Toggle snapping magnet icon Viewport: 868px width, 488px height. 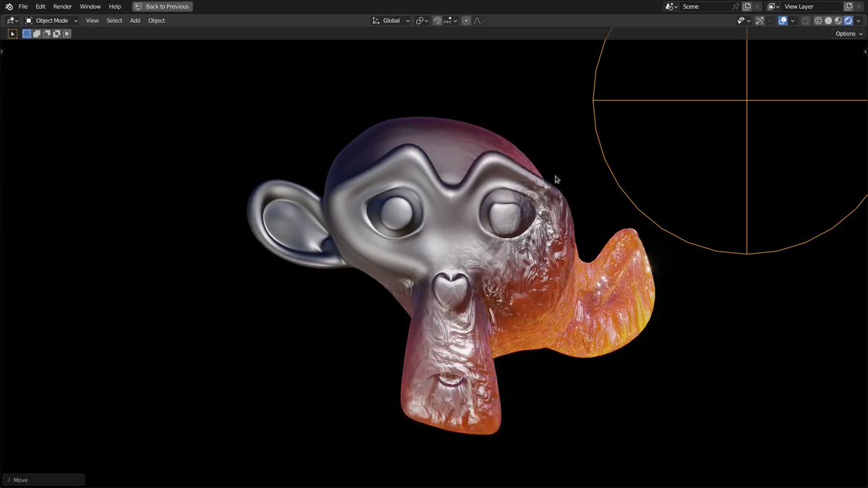click(438, 20)
